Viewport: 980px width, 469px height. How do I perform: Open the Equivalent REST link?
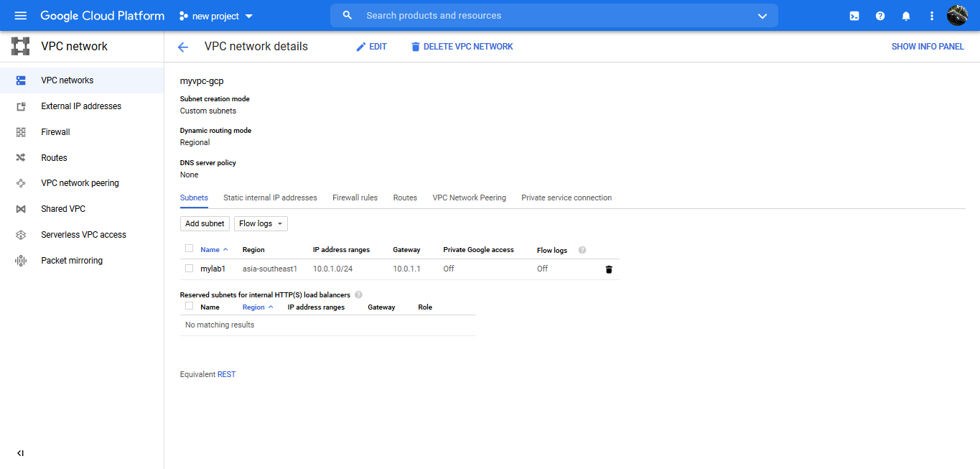[226, 374]
